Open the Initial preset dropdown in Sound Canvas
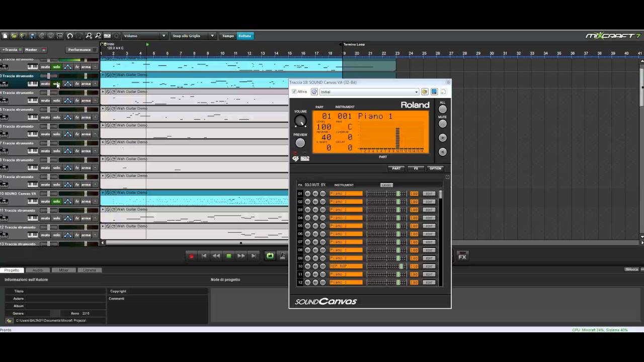The height and width of the screenshot is (362, 644). pyautogui.click(x=369, y=92)
